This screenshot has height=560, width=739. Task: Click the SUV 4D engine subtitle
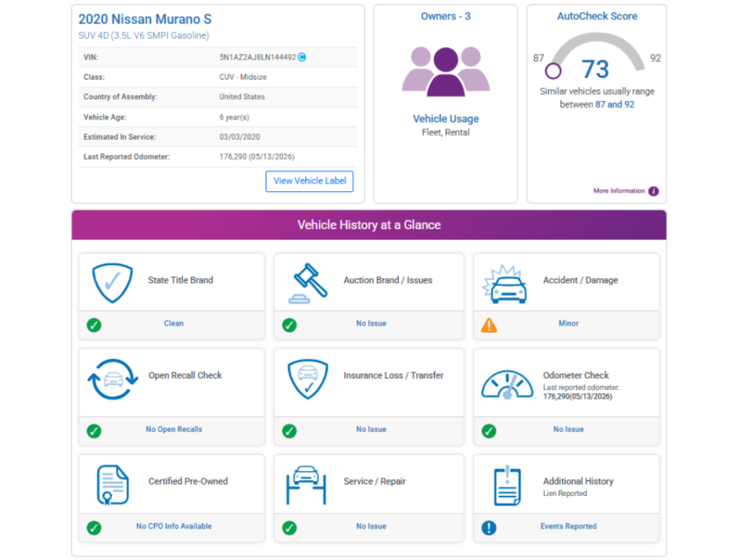point(144,35)
